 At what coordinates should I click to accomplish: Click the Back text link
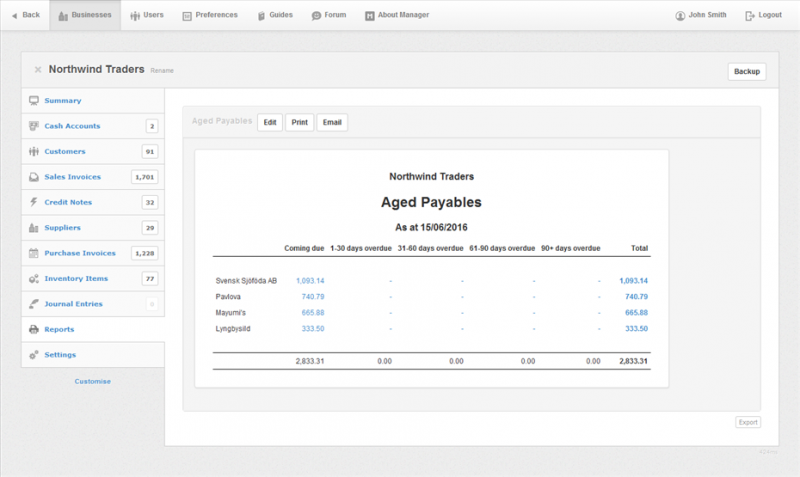pos(31,15)
